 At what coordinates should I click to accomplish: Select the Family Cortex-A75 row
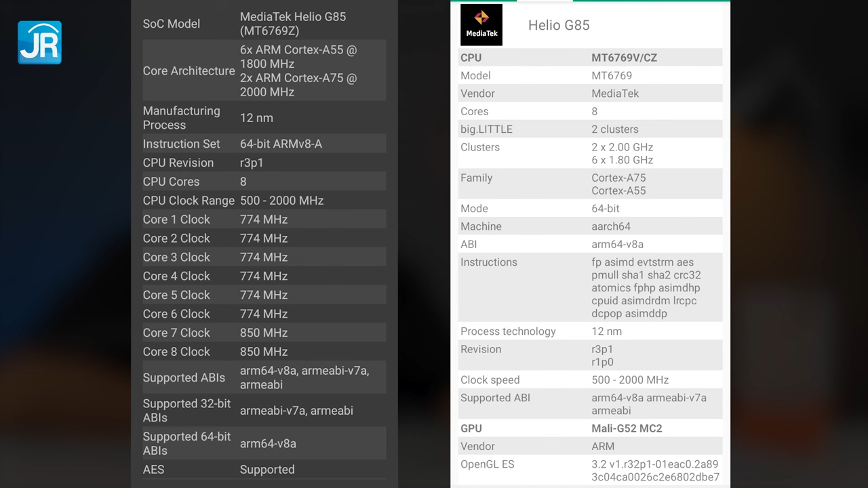coord(590,184)
